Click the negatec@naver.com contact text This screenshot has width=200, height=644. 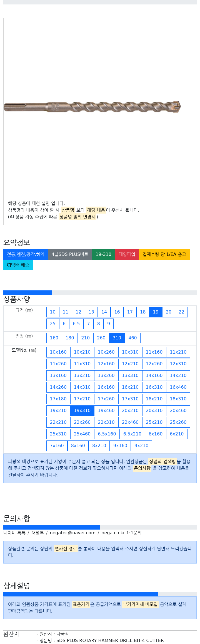[72, 533]
